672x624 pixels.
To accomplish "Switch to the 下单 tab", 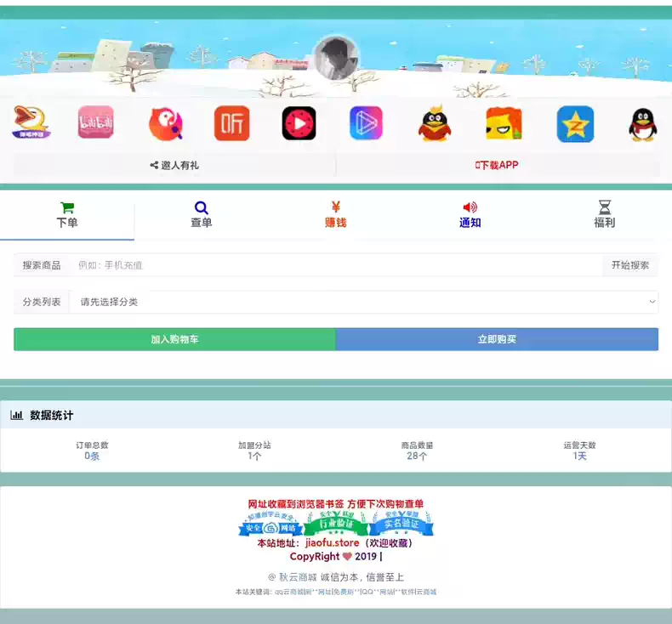I will [x=67, y=215].
